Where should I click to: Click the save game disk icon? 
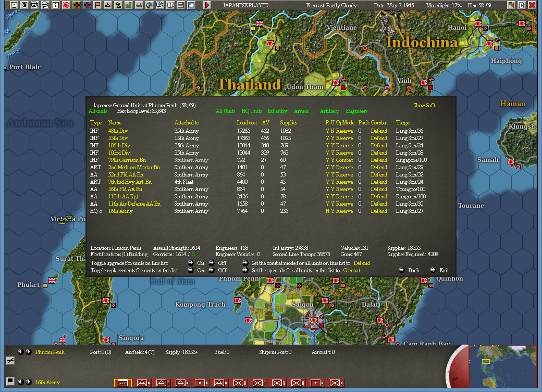[x=13, y=5]
